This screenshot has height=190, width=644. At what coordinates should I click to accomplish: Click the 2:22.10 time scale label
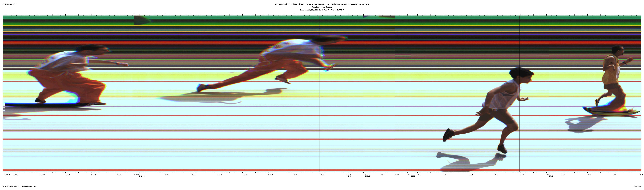pos(322,174)
